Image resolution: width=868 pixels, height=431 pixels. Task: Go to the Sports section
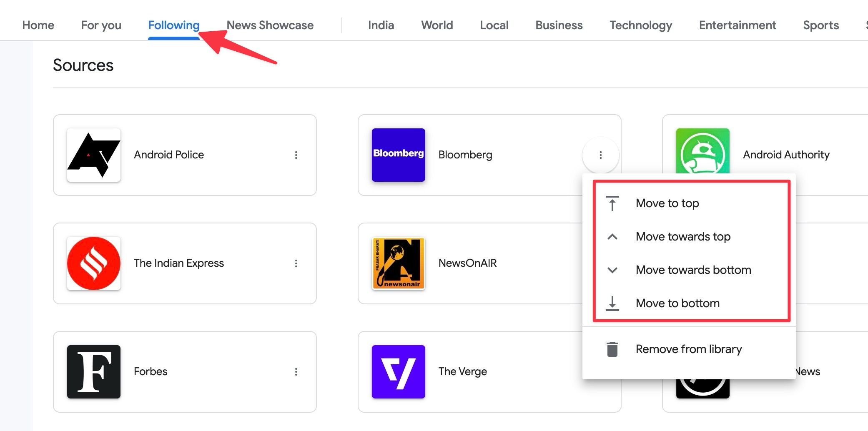pos(821,25)
